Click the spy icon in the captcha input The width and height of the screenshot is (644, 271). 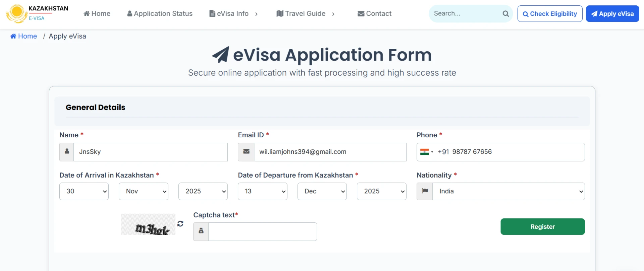click(x=201, y=231)
